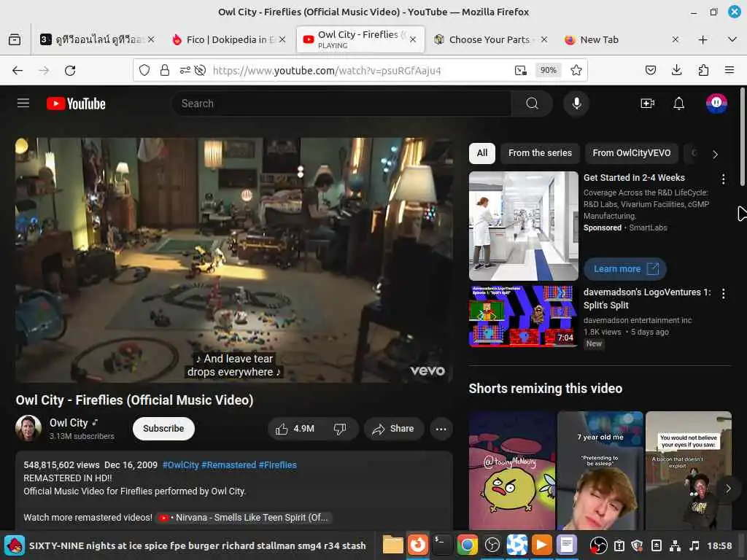Launch terminal from taskbar

442,545
